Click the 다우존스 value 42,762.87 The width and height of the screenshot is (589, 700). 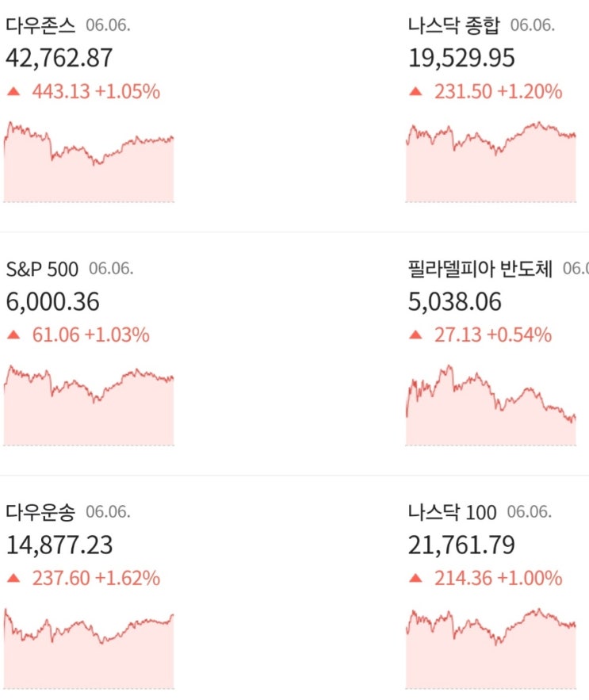(59, 59)
